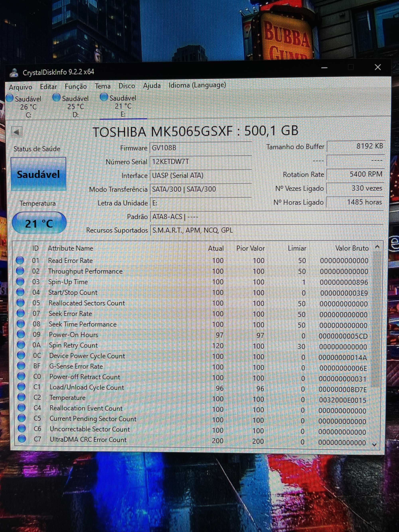The image size is (399, 532).
Task: Click the Recursos Suportados field
Action: point(267,230)
